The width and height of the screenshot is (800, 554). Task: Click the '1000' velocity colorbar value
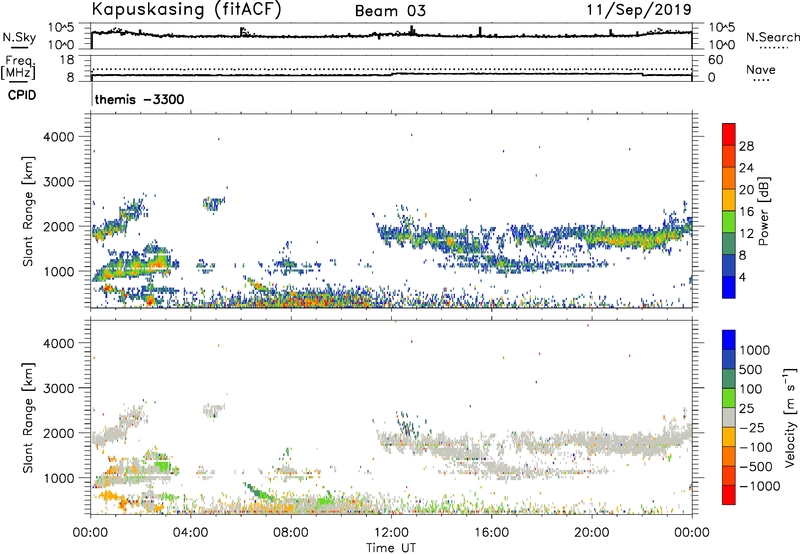754,350
